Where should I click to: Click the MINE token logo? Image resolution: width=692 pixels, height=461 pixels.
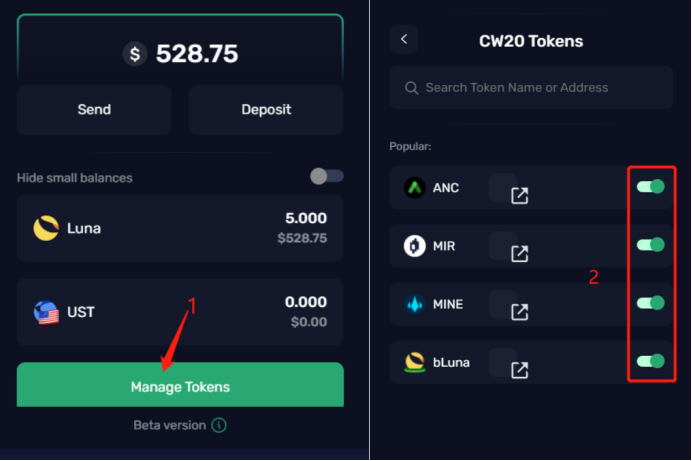[414, 304]
